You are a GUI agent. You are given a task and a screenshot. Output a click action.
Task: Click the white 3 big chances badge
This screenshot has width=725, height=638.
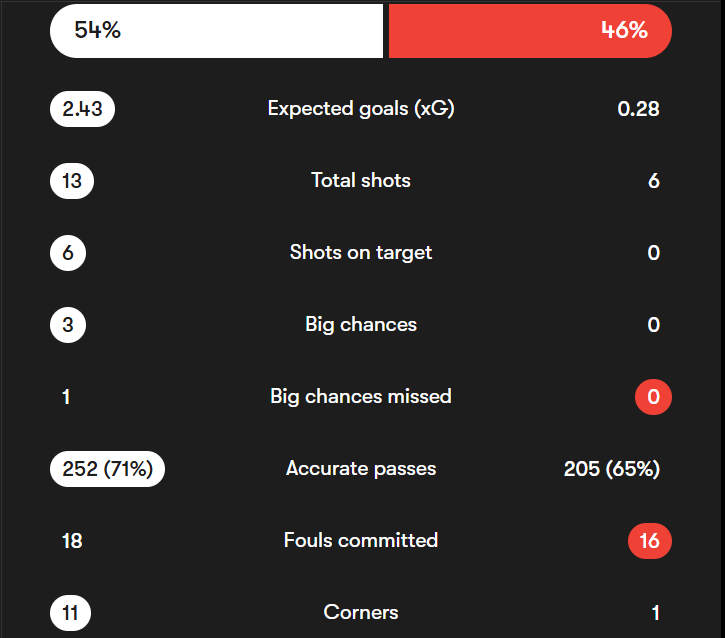click(68, 325)
